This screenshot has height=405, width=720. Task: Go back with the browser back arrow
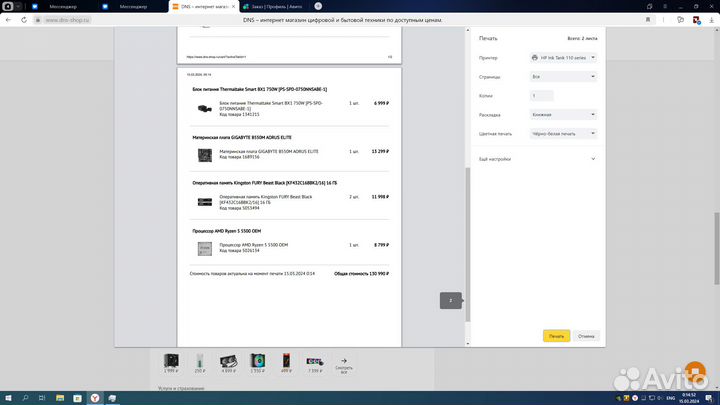[8, 20]
